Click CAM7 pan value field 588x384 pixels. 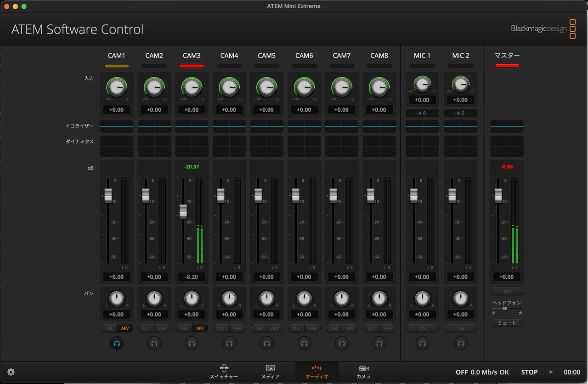tap(341, 315)
